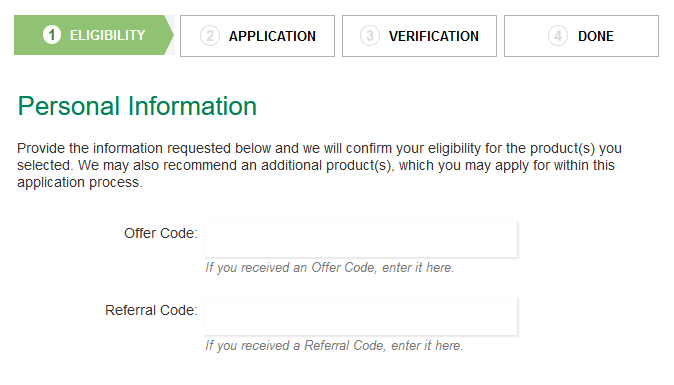
Task: Click the Referral Code hint text
Action: pyautogui.click(x=334, y=345)
